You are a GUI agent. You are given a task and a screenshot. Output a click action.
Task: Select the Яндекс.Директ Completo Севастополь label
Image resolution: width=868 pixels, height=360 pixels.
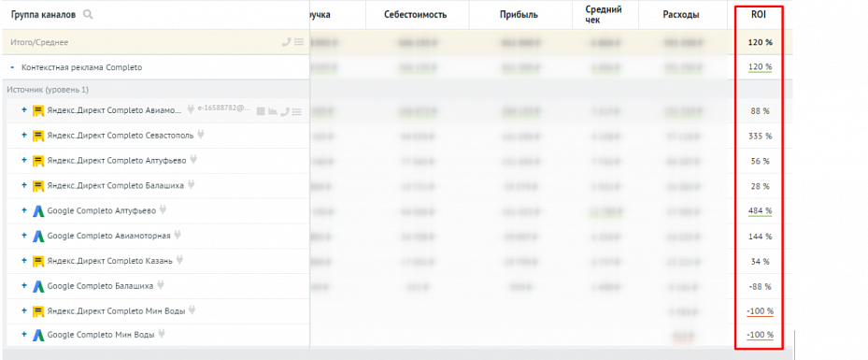(x=121, y=136)
